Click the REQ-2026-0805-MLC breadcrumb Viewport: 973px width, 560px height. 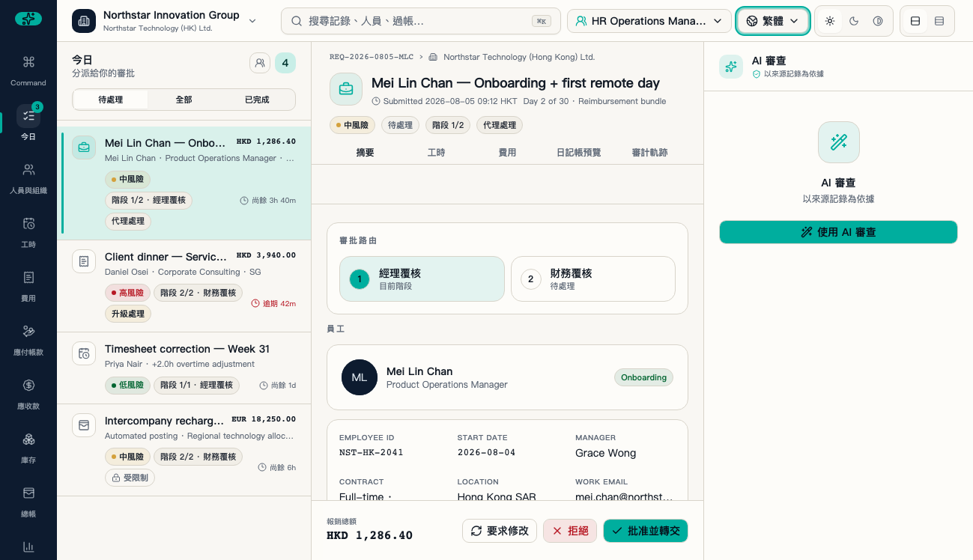[372, 57]
